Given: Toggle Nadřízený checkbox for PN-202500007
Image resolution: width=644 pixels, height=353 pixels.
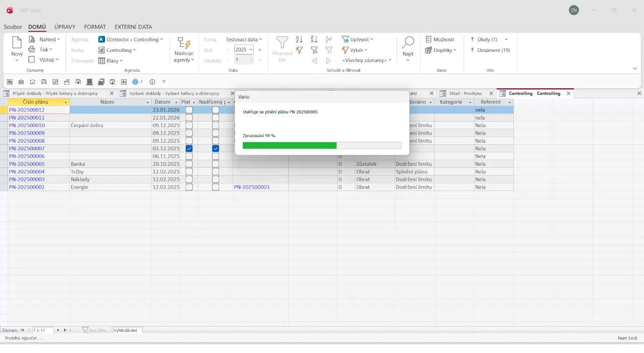Looking at the screenshot, I should click(x=216, y=149).
